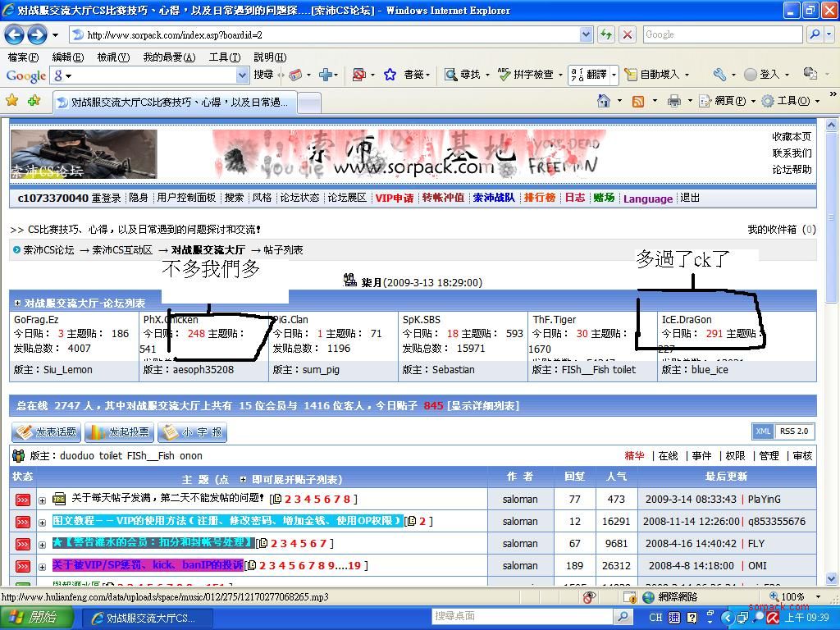Click the 发表话题 new topic button

[x=46, y=432]
